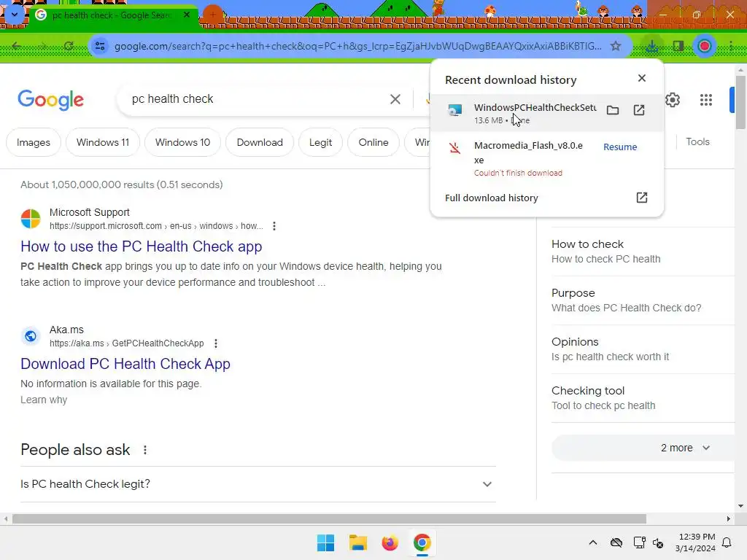Open site information icon in address bar

coord(100,46)
